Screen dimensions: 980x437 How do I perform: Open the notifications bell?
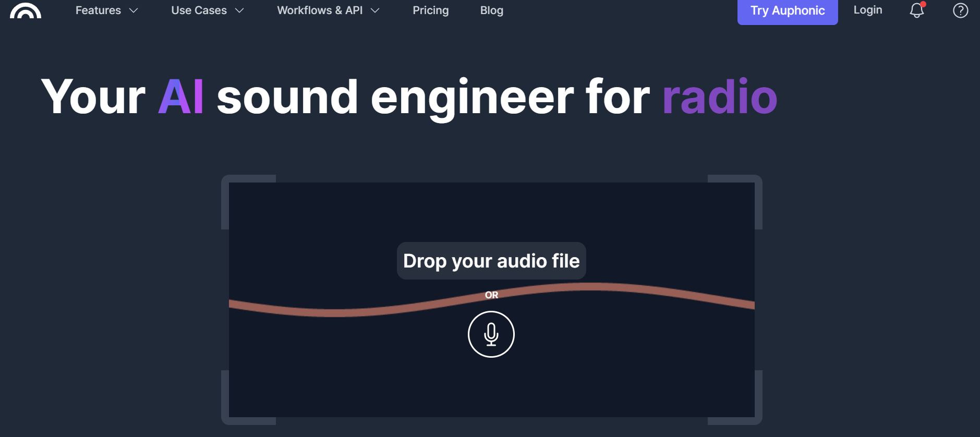click(x=917, y=10)
